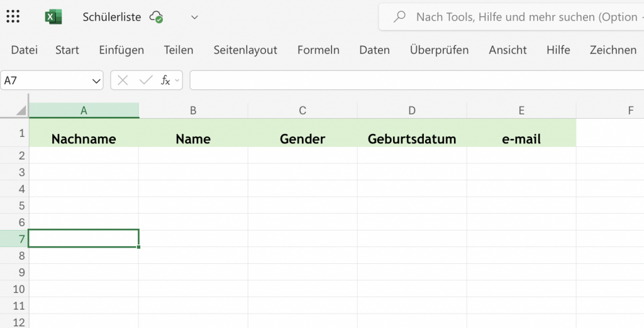Expand the small arrow beside fx
Viewport: 644px width, 328px height.
coord(177,80)
